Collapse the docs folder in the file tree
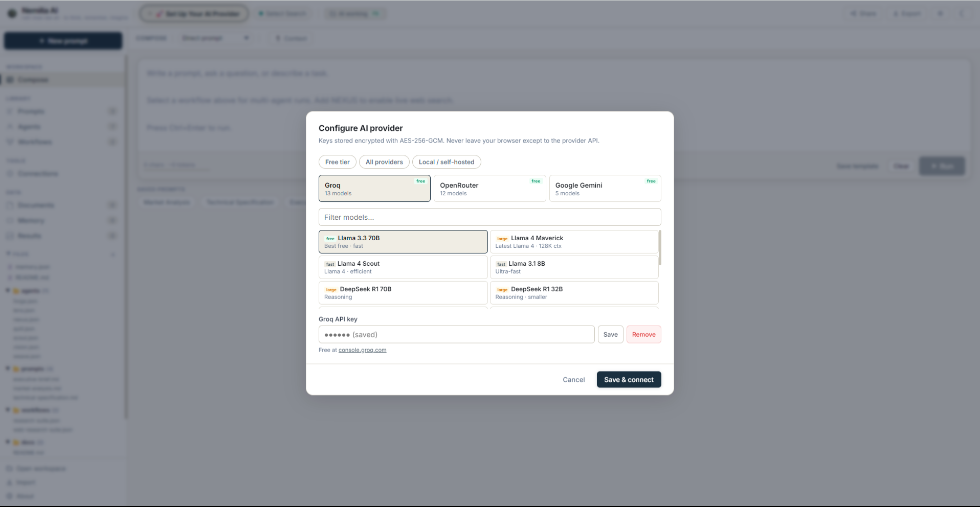The height and width of the screenshot is (507, 980). 8,442
